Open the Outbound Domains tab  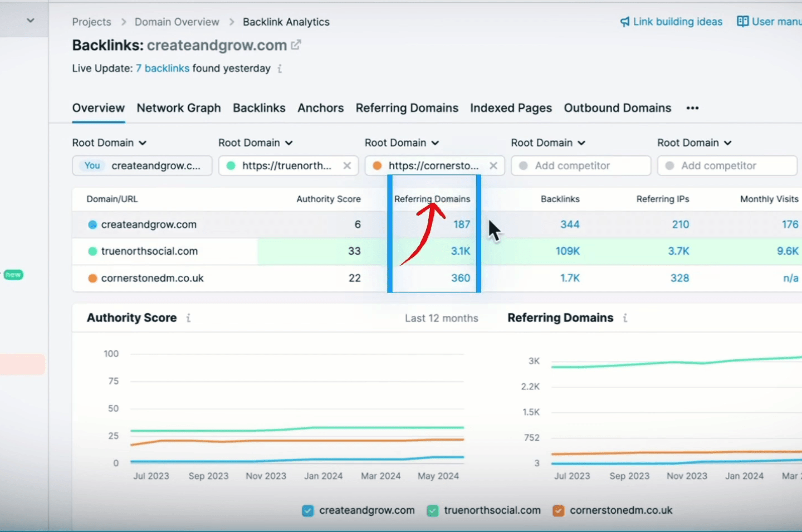point(618,108)
